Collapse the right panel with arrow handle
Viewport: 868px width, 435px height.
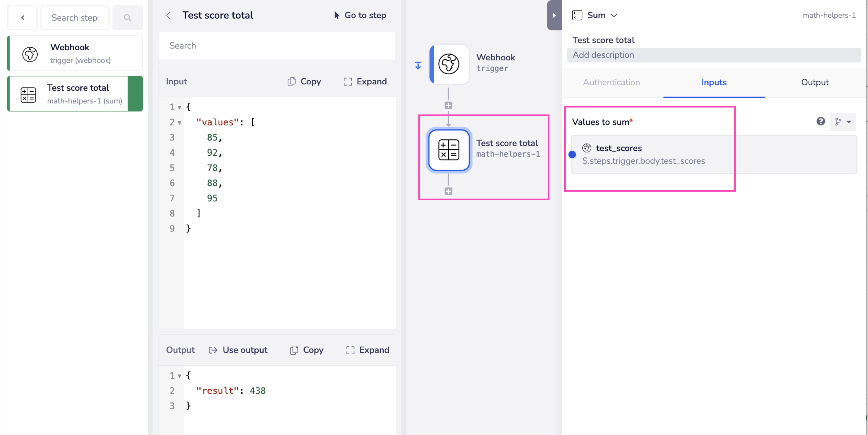(553, 15)
